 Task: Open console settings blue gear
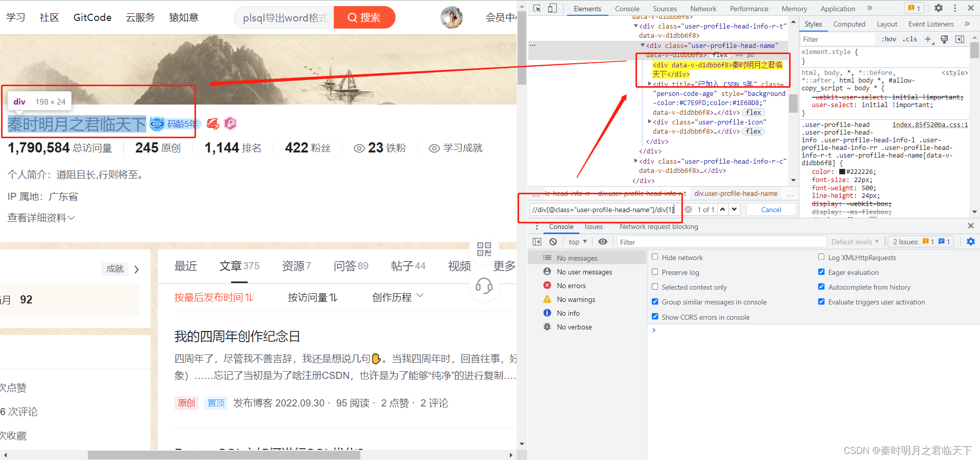coord(971,242)
